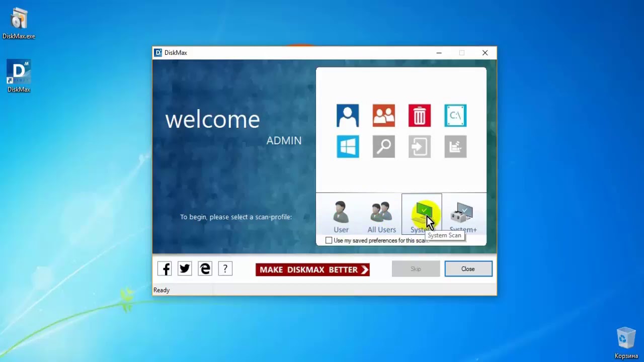Screen dimensions: 644x362
Task: Click the Skip button
Action: coord(416,269)
